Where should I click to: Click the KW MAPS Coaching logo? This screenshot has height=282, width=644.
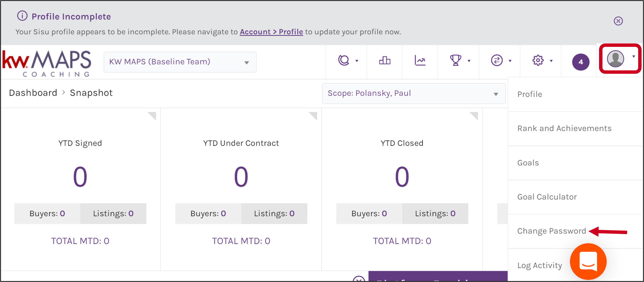[x=47, y=63]
